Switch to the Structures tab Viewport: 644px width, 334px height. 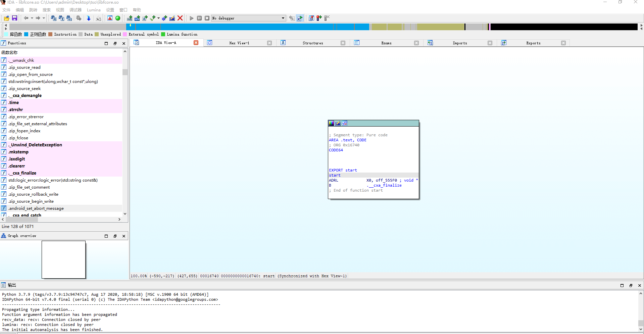312,43
